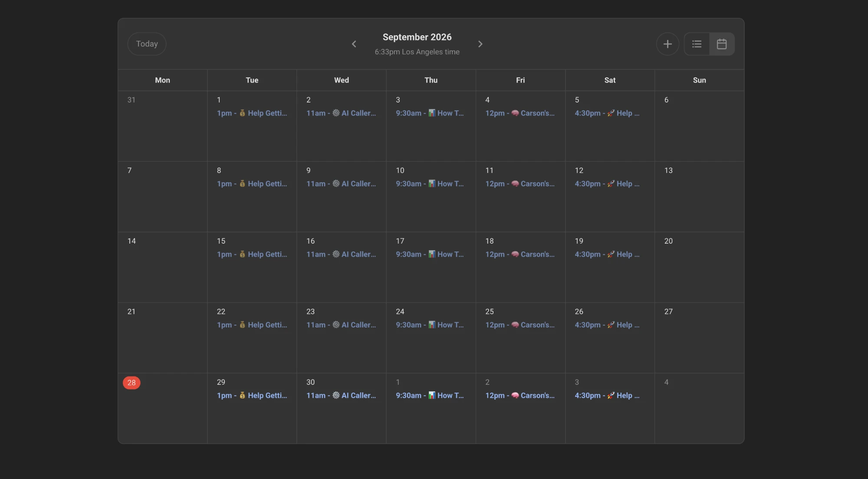The image size is (868, 479).
Task: Open 4:30pm Help event on September 5
Action: click(607, 113)
